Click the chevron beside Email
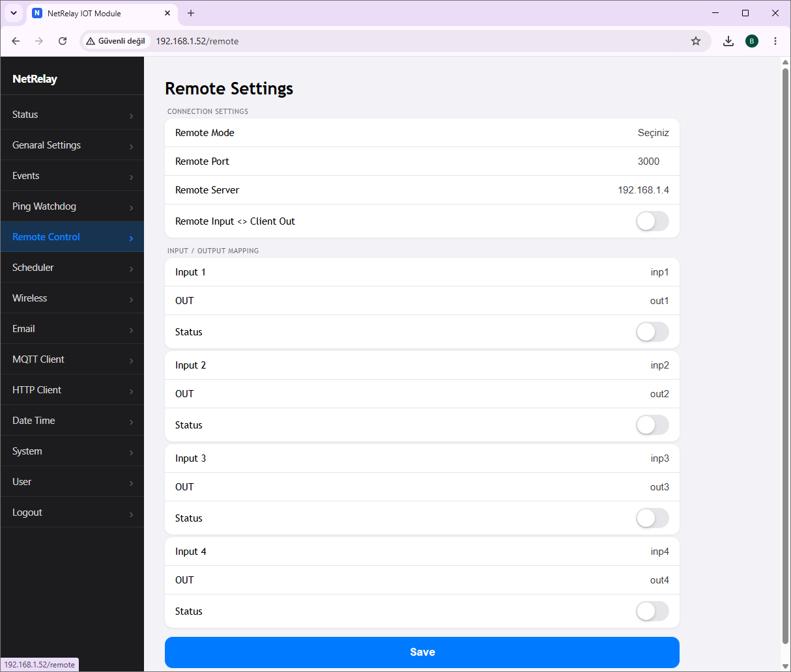The image size is (791, 672). 131,330
